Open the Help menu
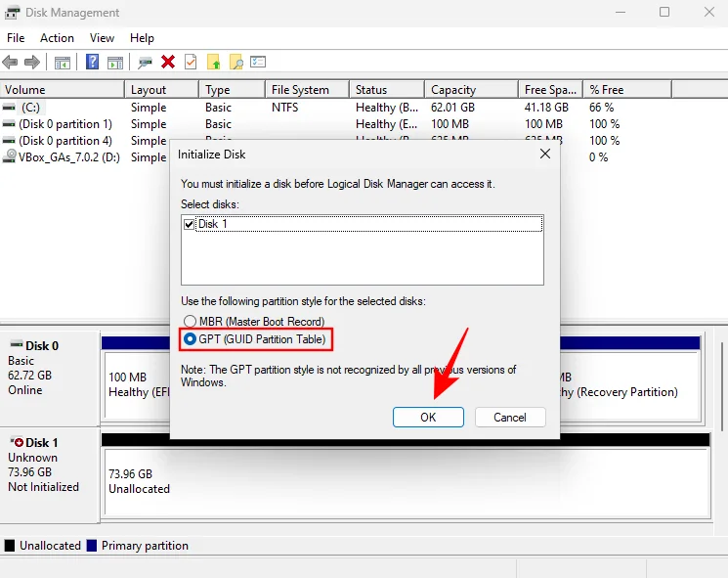728x578 pixels. pos(142,38)
